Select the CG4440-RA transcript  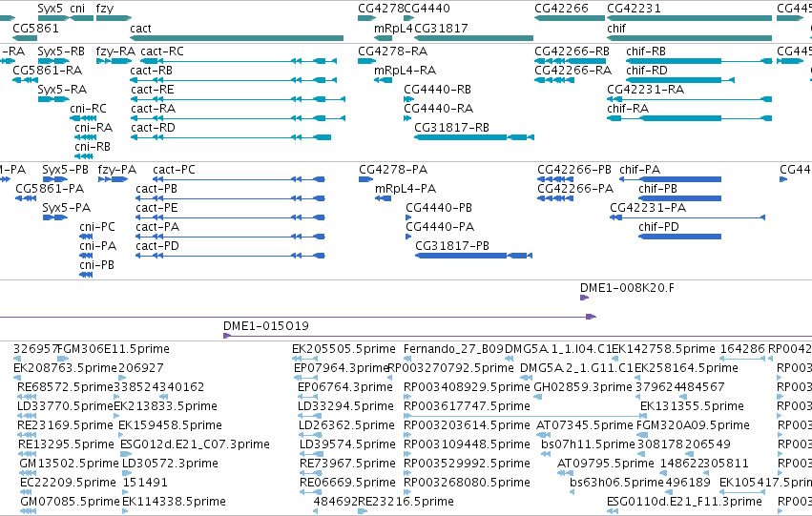click(x=439, y=109)
